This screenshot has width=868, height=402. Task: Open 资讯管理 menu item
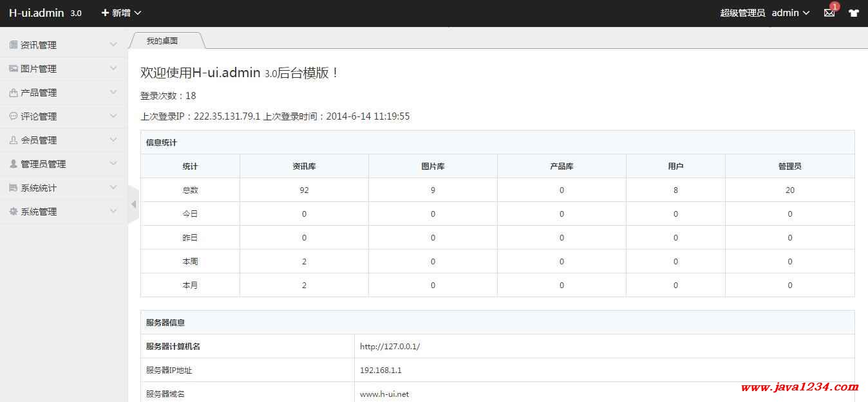[x=64, y=45]
